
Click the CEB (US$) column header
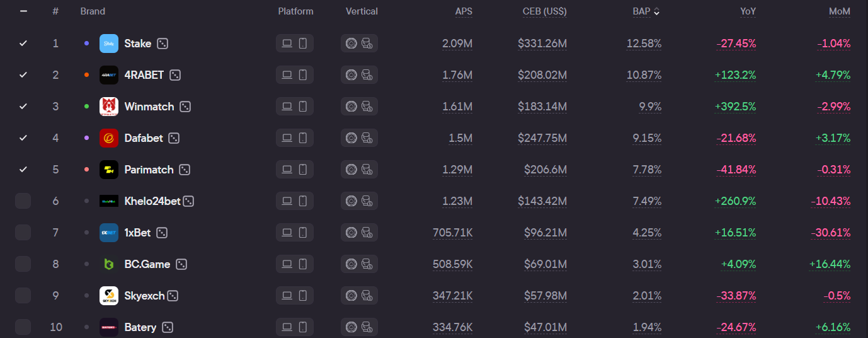544,11
